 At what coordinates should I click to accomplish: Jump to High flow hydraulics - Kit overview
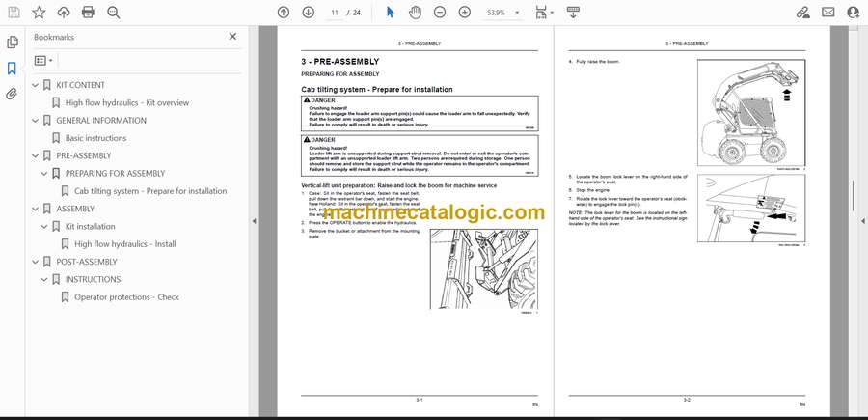(x=126, y=102)
